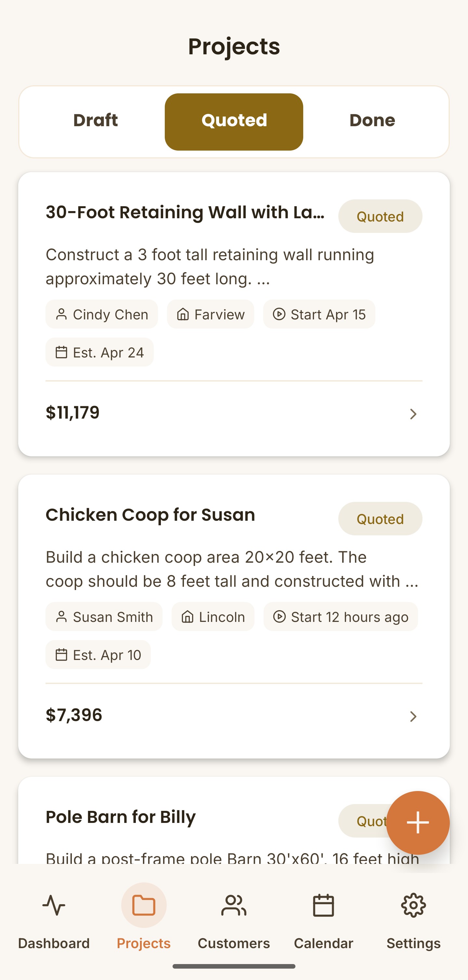Image resolution: width=468 pixels, height=980 pixels.
Task: Tap the home icon next to Lincoln
Action: coord(188,617)
